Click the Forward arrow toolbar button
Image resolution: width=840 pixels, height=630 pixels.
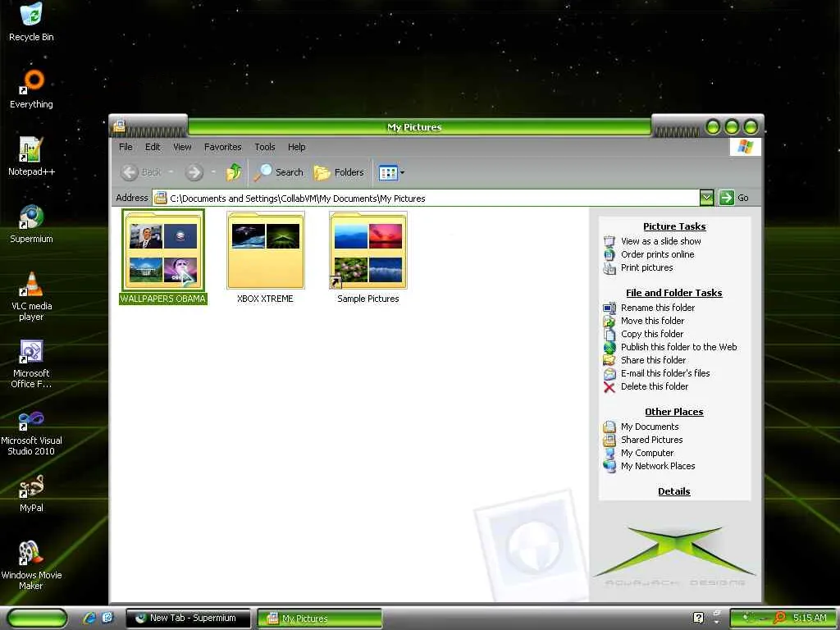(x=194, y=172)
